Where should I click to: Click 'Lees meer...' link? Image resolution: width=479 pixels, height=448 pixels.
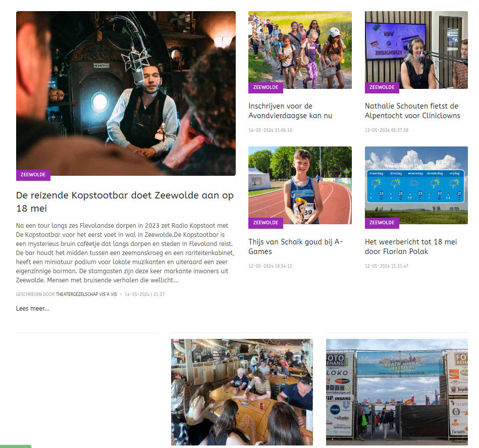click(x=33, y=309)
